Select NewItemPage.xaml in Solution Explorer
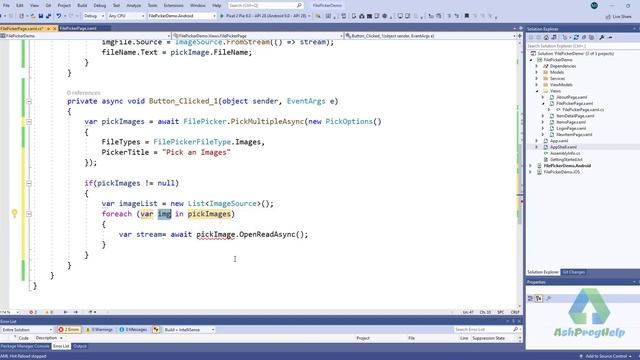640x360 pixels. coord(573,134)
